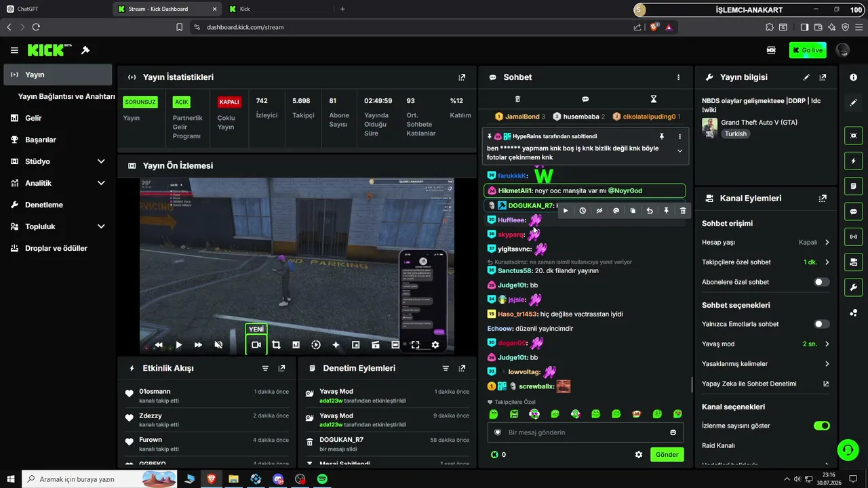Open chat settings gear next to Gönder
Screen dimensions: 868x488
[x=638, y=455]
